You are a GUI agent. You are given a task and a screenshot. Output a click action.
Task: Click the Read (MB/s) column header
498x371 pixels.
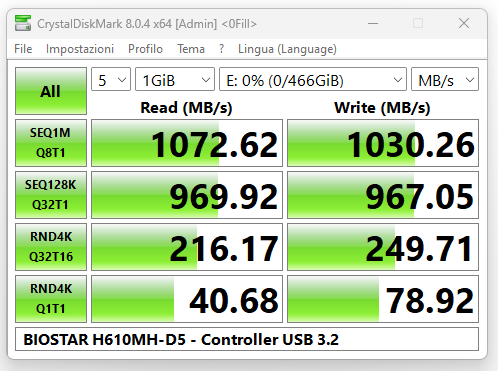(186, 108)
